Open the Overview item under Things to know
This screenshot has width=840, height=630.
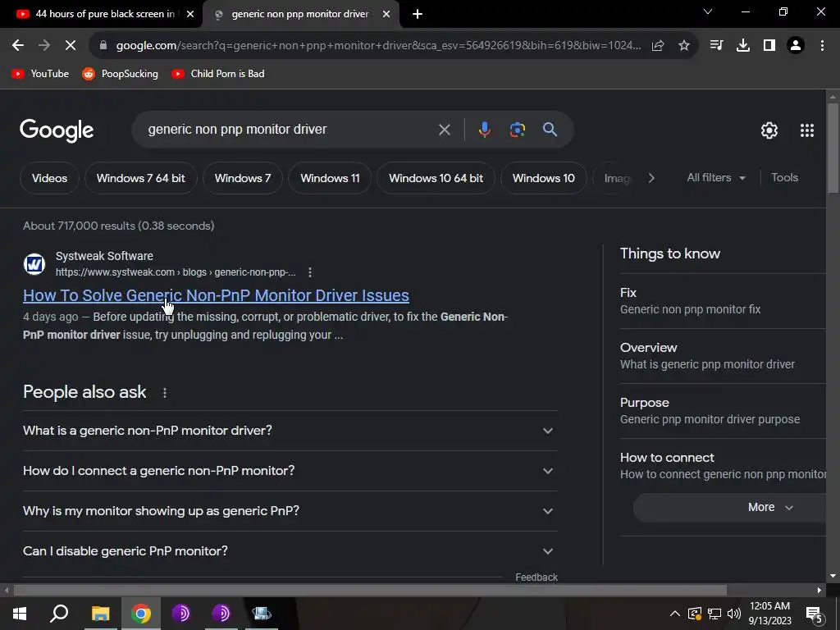pyautogui.click(x=723, y=356)
